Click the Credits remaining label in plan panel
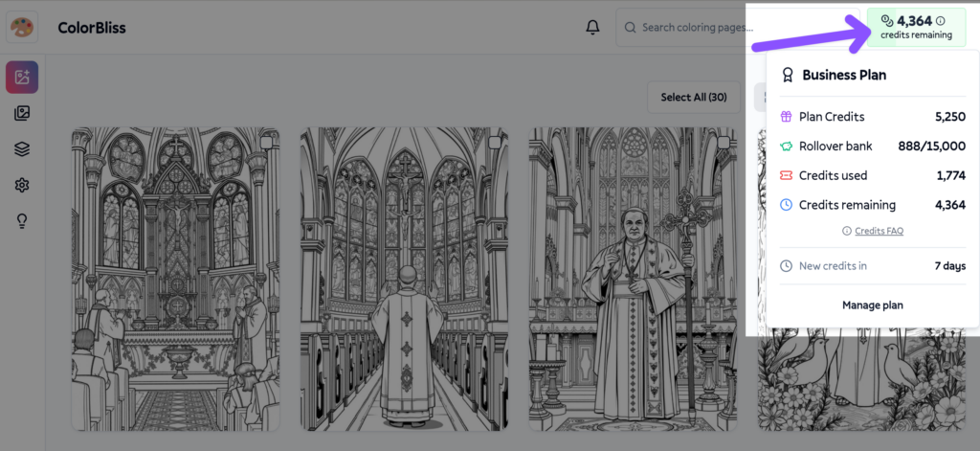Screen dimensions: 980x451 coord(848,205)
